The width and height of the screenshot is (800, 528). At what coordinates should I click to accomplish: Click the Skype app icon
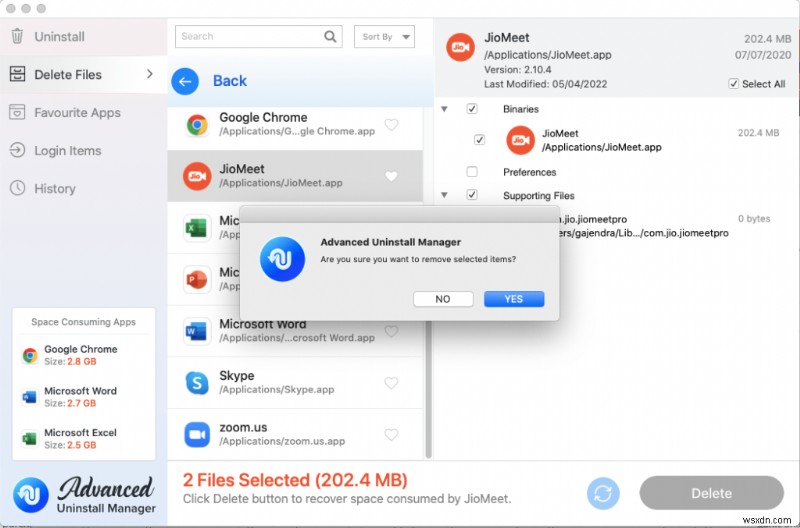coord(197,383)
